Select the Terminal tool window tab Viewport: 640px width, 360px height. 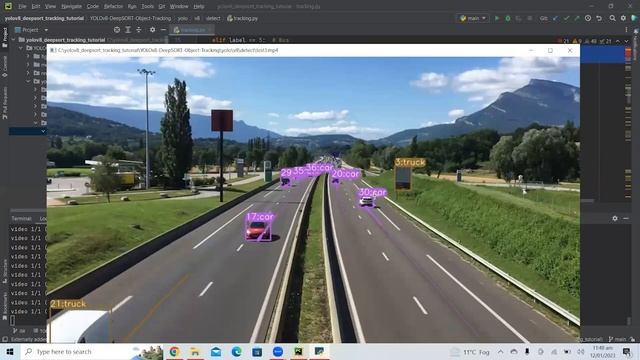[x=21, y=218]
